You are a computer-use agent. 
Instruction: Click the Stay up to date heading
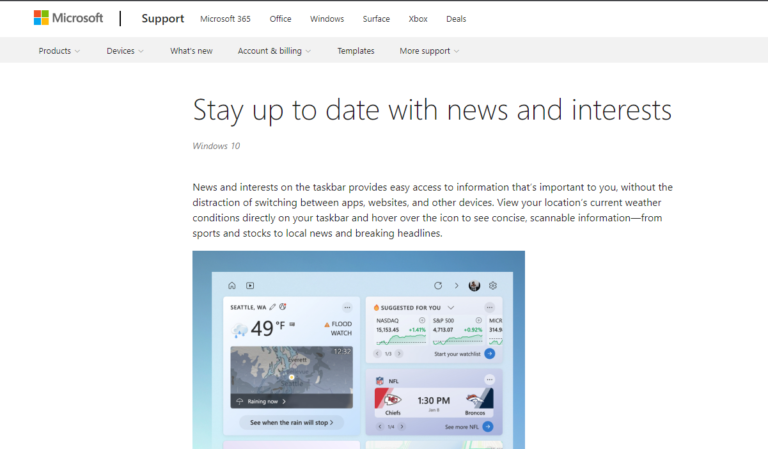click(x=432, y=110)
